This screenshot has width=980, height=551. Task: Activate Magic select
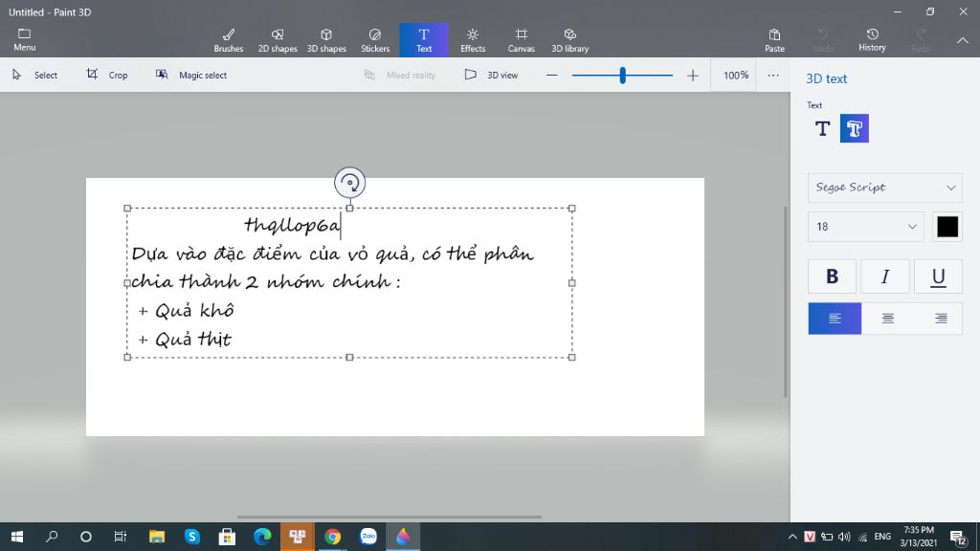coord(191,75)
